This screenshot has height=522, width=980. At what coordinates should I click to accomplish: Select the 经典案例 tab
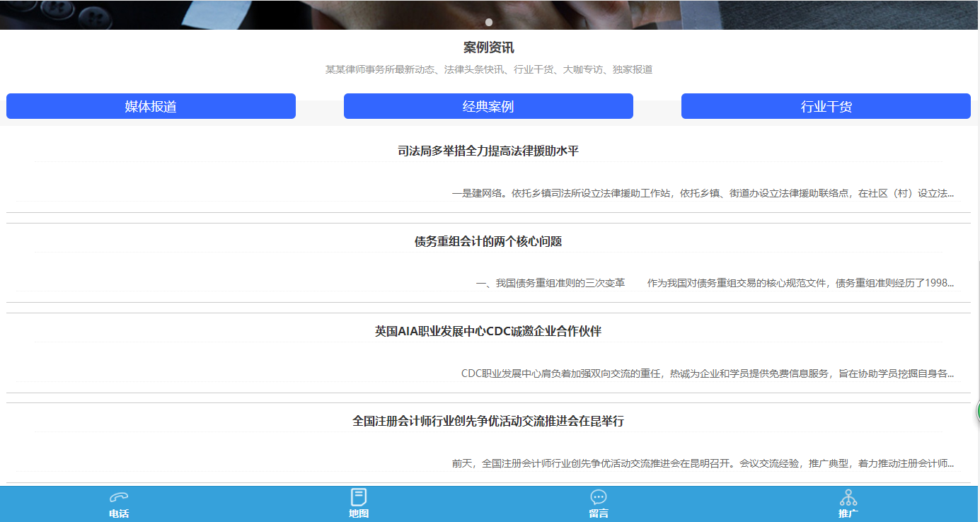488,107
